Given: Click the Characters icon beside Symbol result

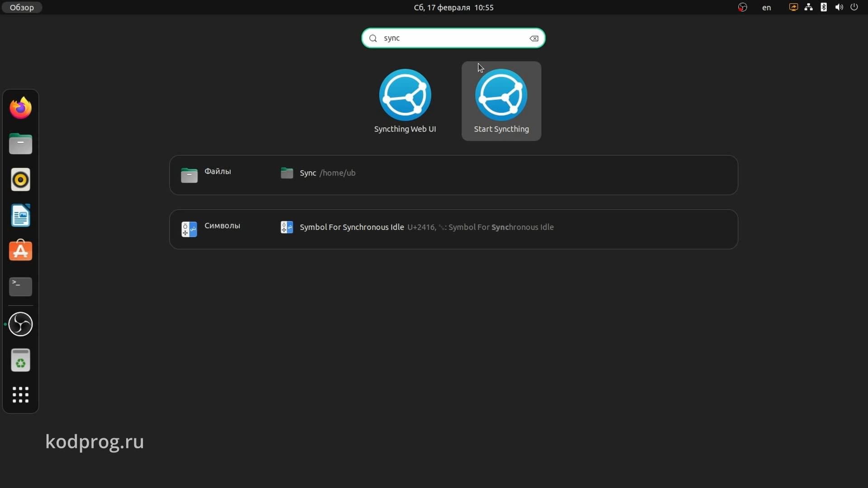Looking at the screenshot, I should coord(287,227).
